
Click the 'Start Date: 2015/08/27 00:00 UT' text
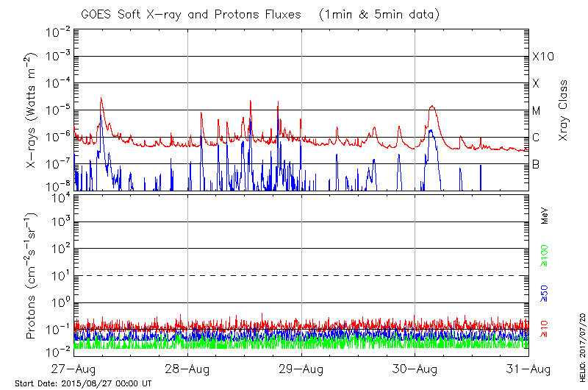pos(83,384)
